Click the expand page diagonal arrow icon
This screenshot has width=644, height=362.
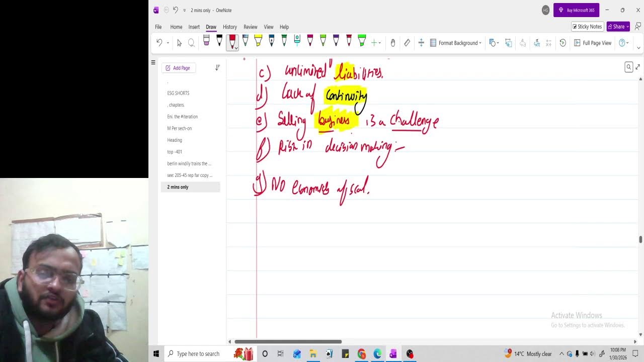click(x=637, y=67)
